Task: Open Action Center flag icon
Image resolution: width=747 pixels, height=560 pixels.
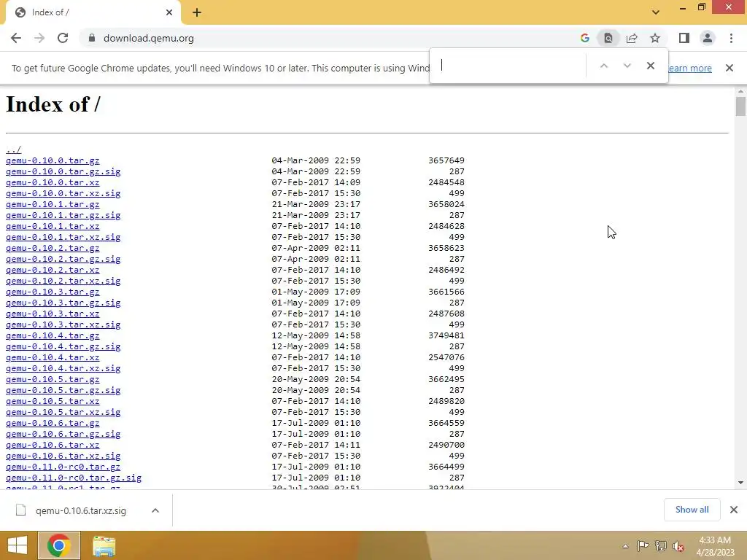Action: tap(643, 546)
